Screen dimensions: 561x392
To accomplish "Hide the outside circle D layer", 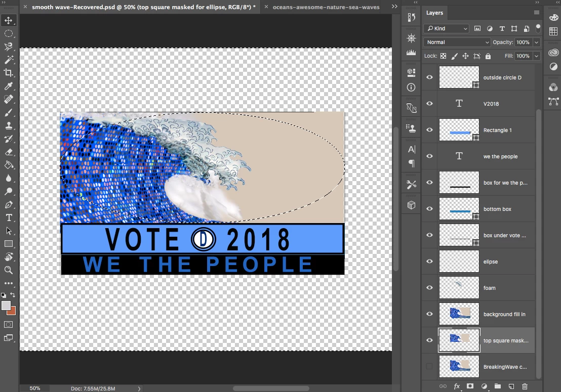I will [429, 77].
